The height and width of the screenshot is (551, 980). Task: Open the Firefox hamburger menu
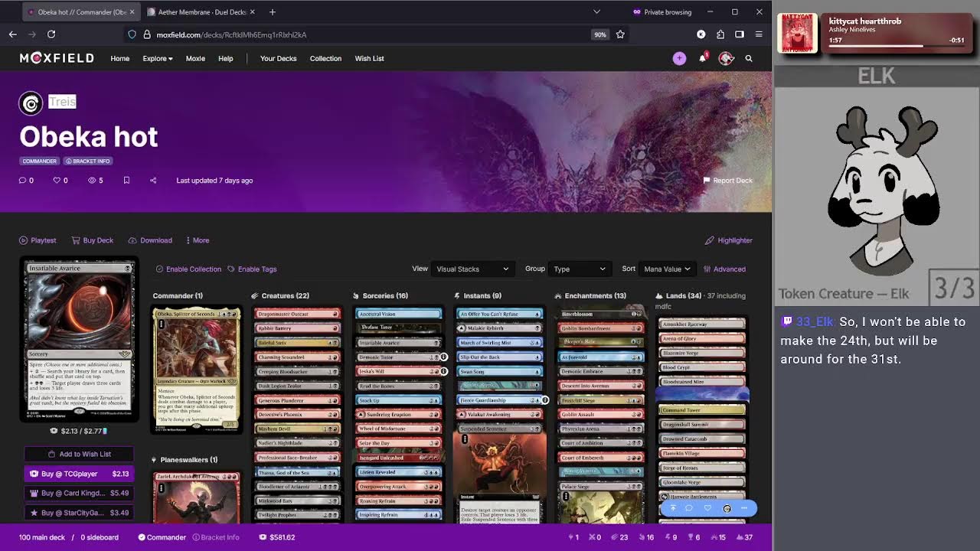759,34
